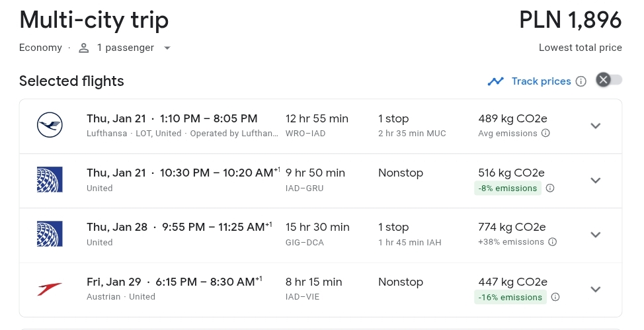Viewport: 644px width, 330px height.
Task: Click the WRO–IAD route text
Action: 305,134
